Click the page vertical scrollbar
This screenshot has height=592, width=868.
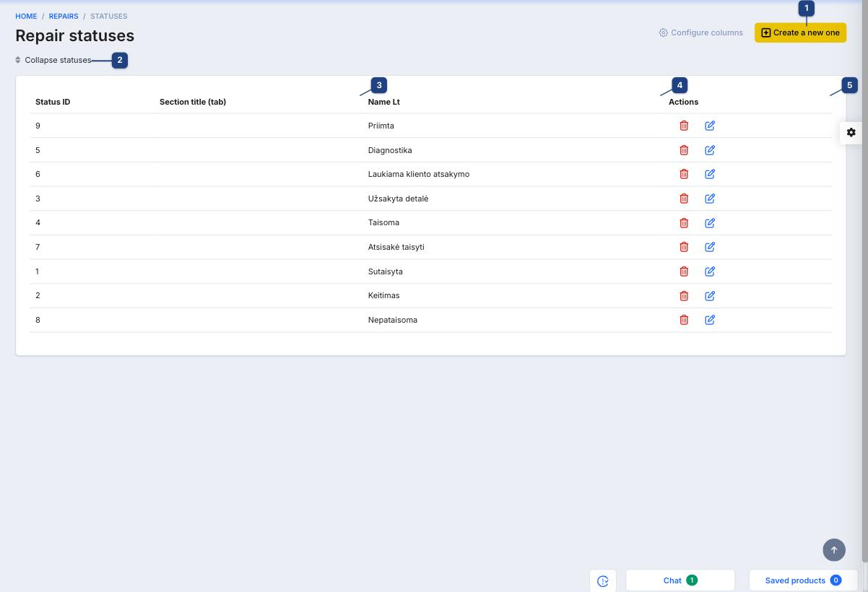865,282
